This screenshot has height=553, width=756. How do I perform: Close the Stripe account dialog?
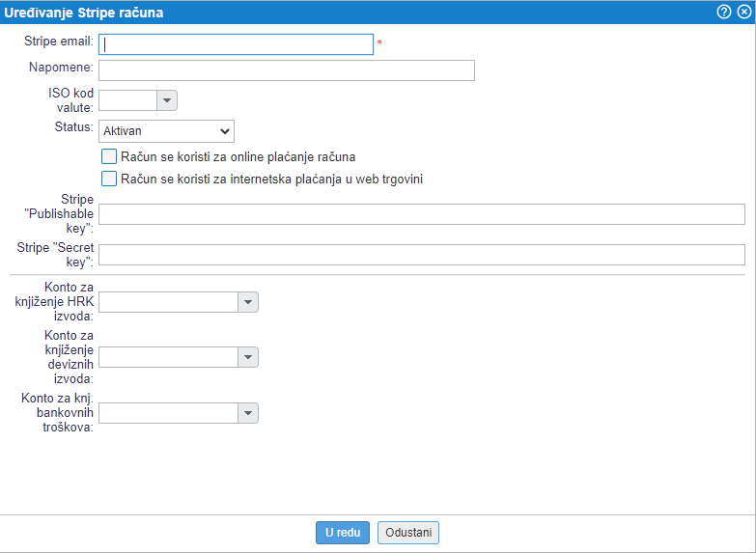pos(744,12)
